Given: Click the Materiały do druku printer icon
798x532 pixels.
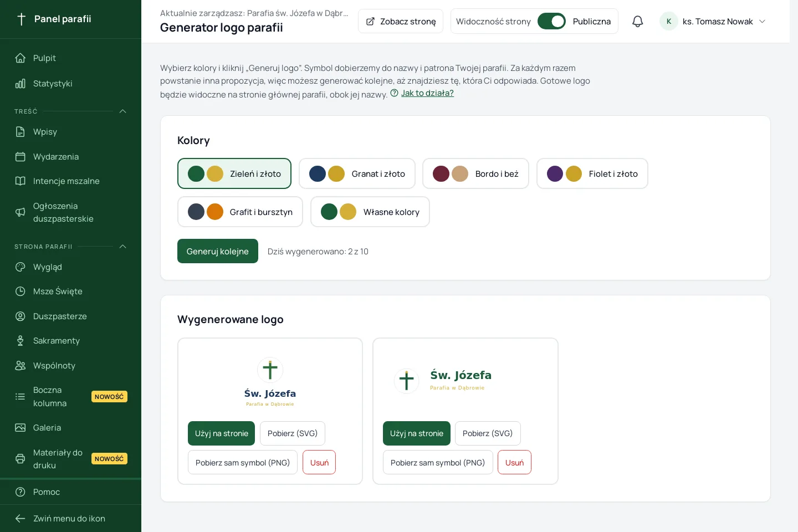Looking at the screenshot, I should (21, 459).
